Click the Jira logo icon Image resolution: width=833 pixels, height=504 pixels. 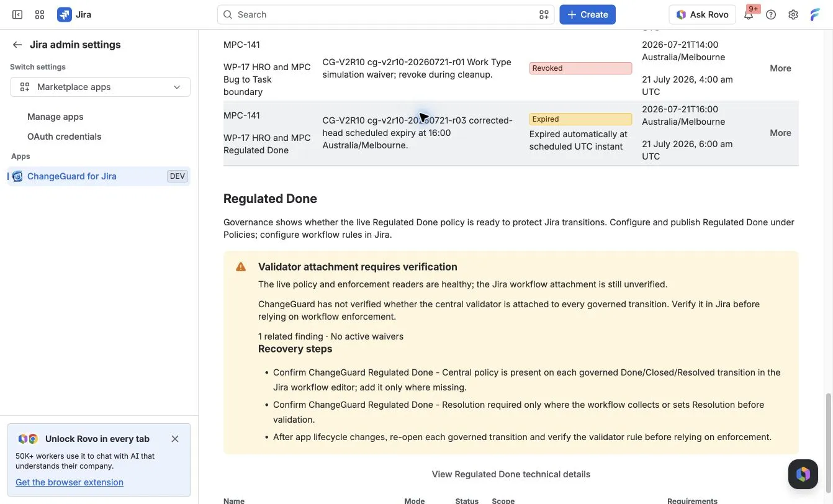64,14
